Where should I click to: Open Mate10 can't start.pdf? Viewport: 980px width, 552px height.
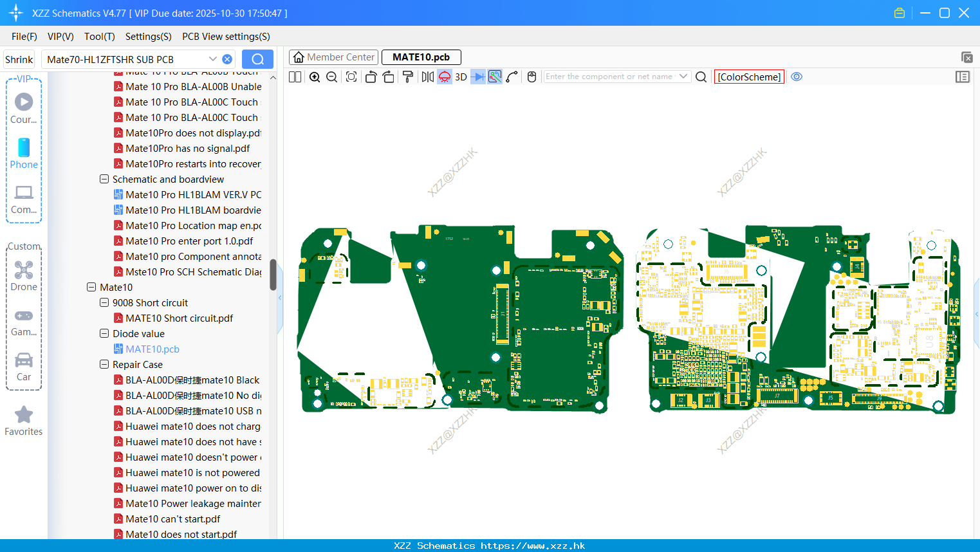click(x=172, y=519)
